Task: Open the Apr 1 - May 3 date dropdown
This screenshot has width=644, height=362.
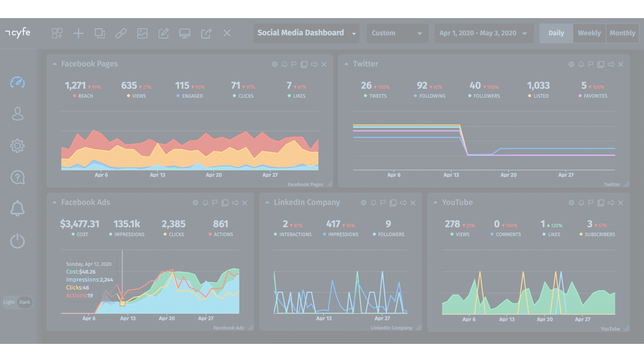Action: click(484, 33)
